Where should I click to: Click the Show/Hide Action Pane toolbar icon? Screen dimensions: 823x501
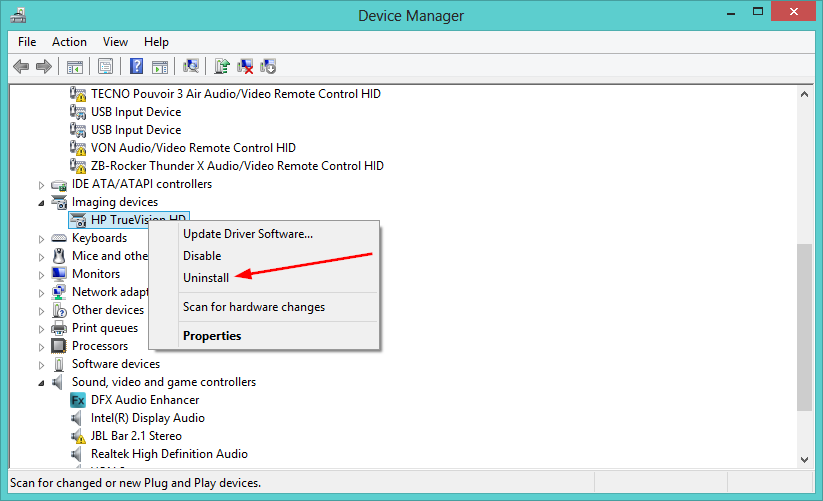click(160, 67)
